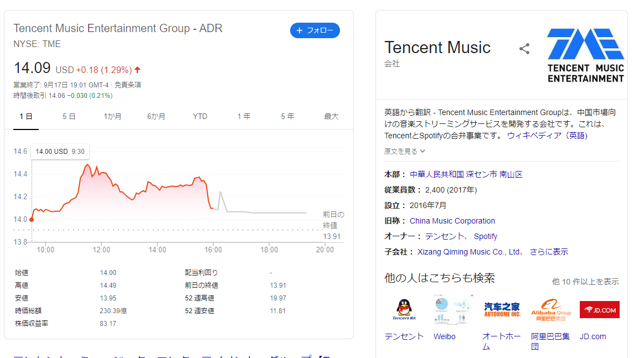Open the JD.com related search link
Screen dimensions: 644x358
coord(593,336)
